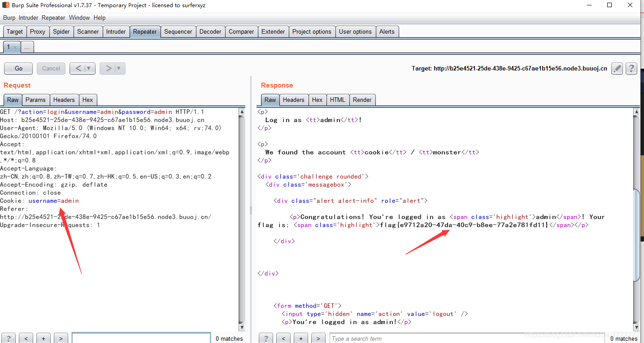
Task: Click the flag value in response
Action: pos(464,225)
